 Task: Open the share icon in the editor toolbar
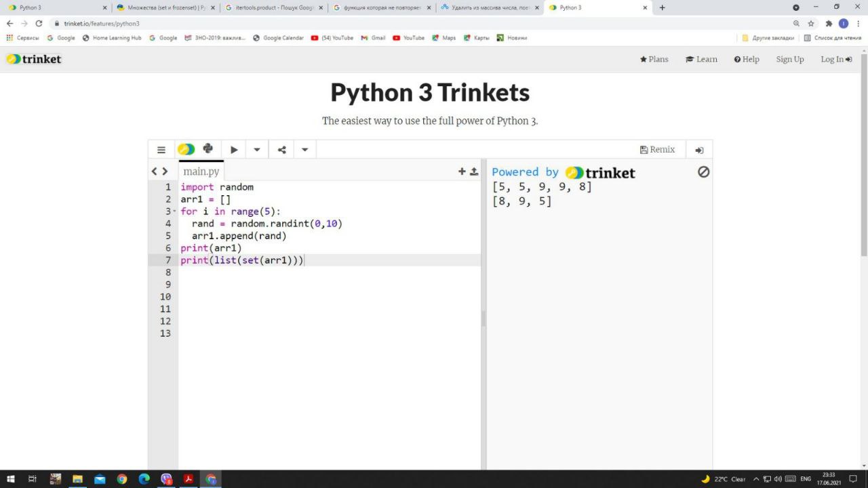[281, 150]
